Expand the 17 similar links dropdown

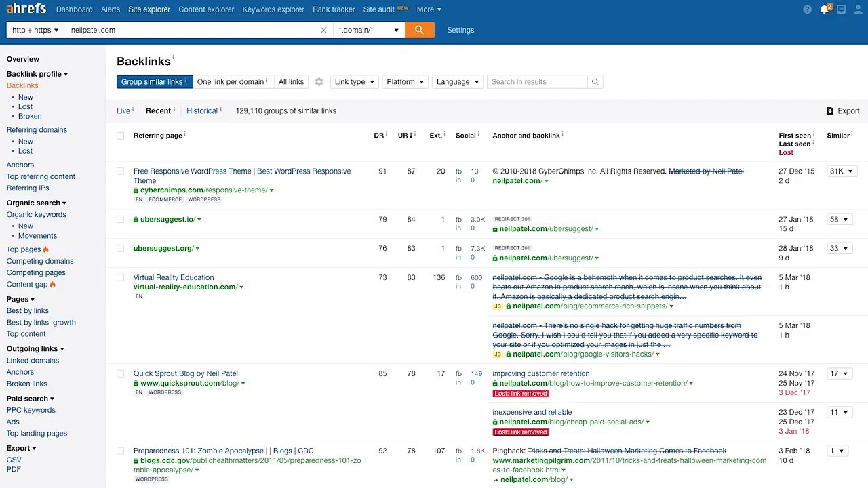(839, 374)
